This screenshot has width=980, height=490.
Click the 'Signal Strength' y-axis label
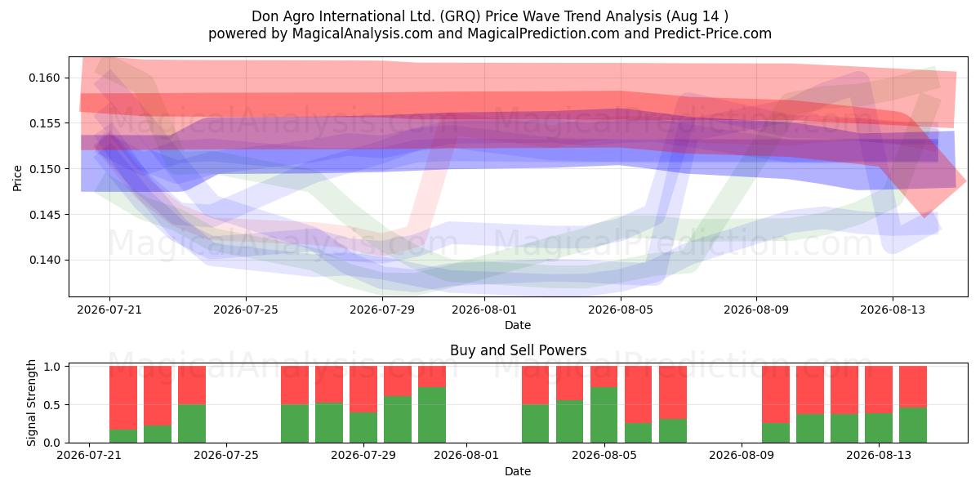point(31,404)
